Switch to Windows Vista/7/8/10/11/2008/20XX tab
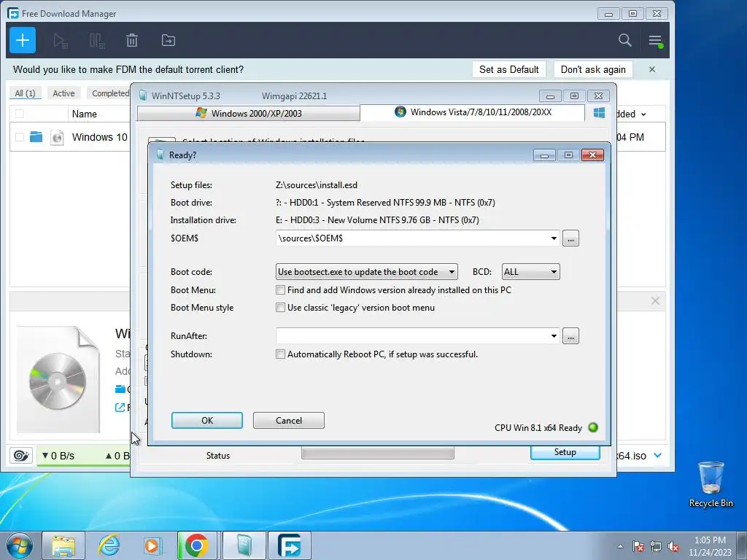The image size is (747, 560). [x=472, y=112]
